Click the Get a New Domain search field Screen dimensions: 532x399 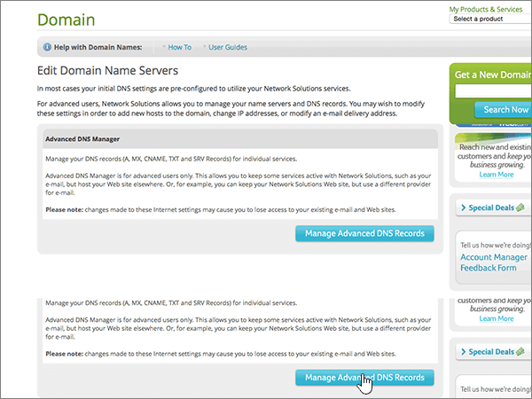pyautogui.click(x=493, y=91)
